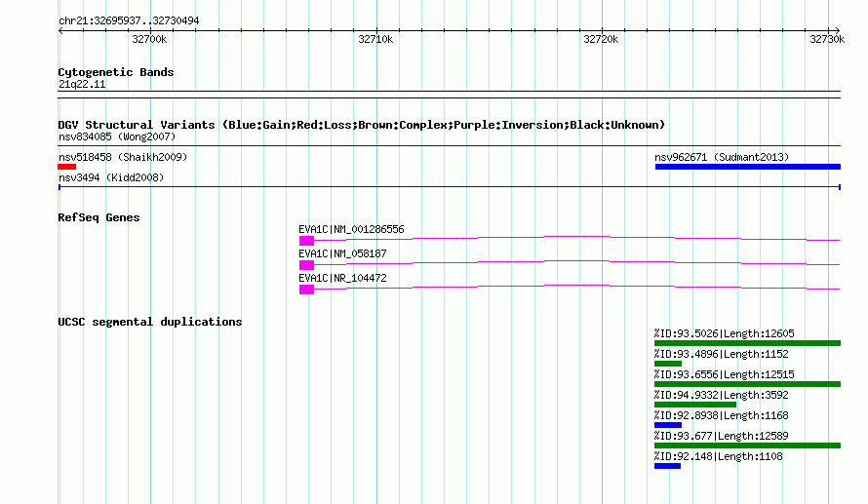Click the Cytogenetic Bands track title
Image resolution: width=868 pixels, height=504 pixels.
click(x=116, y=72)
